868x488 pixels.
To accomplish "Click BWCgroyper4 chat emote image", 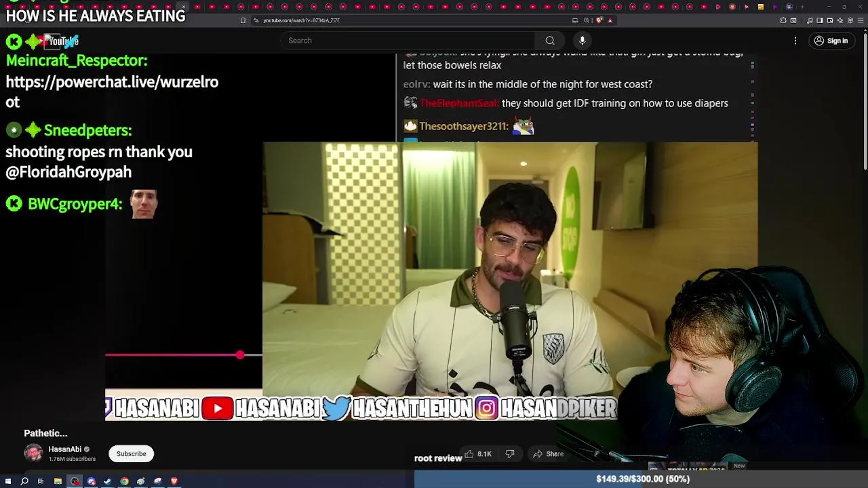I will tap(144, 204).
